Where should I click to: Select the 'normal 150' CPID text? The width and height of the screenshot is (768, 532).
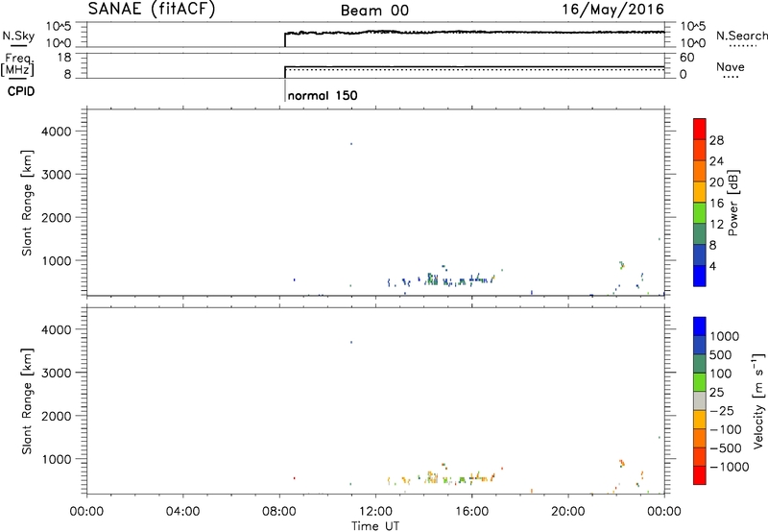point(323,95)
